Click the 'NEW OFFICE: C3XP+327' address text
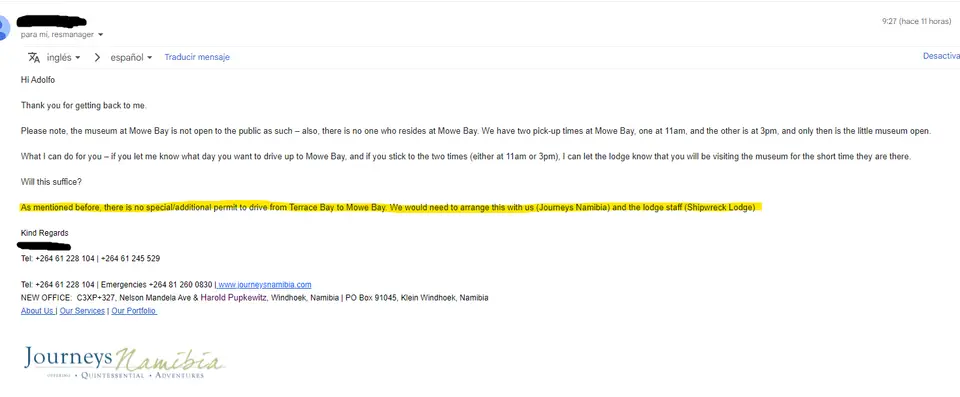The height and width of the screenshot is (397, 960). point(67,298)
